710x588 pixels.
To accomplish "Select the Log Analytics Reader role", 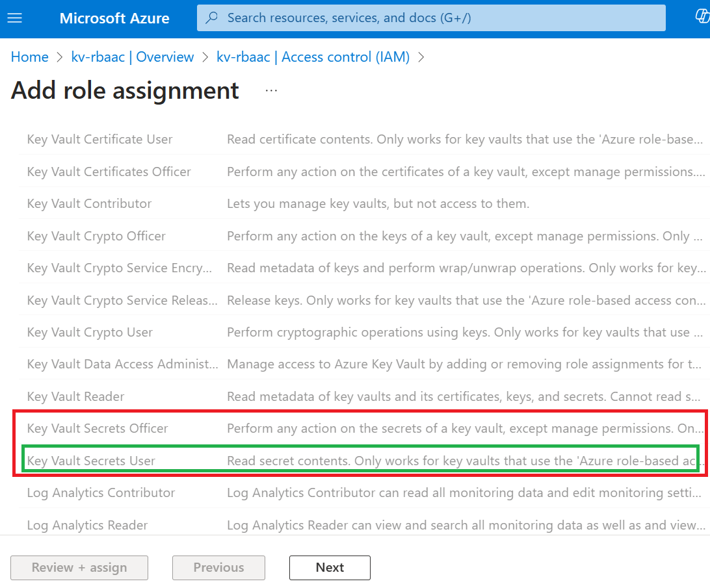I will coord(87,525).
